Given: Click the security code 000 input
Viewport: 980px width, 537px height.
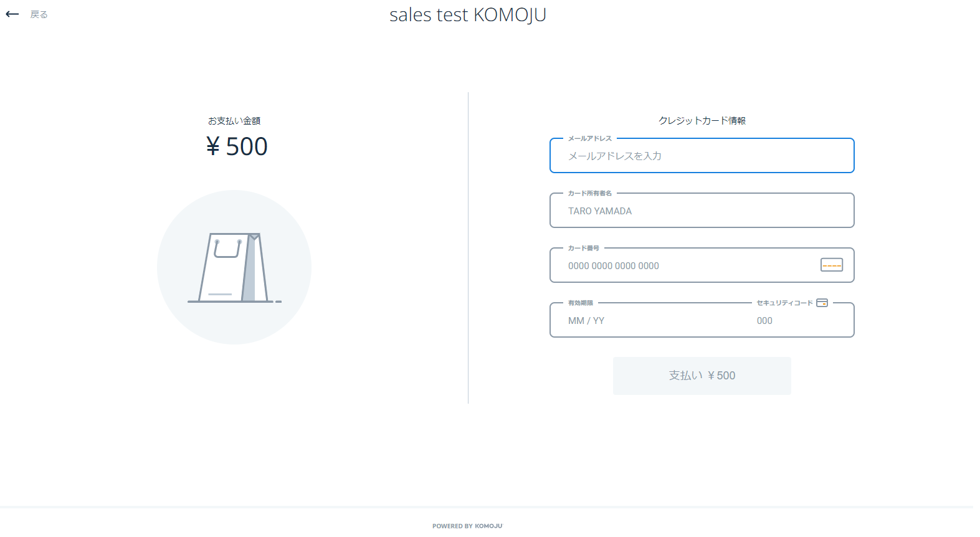Looking at the screenshot, I should coord(797,321).
